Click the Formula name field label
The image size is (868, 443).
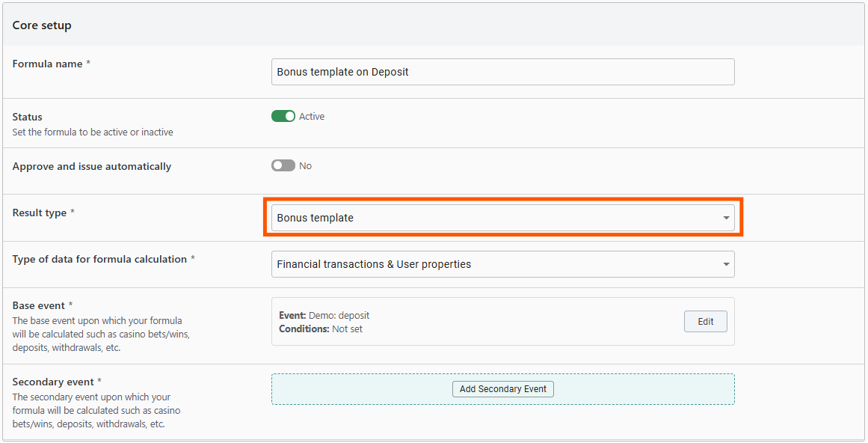tap(48, 64)
